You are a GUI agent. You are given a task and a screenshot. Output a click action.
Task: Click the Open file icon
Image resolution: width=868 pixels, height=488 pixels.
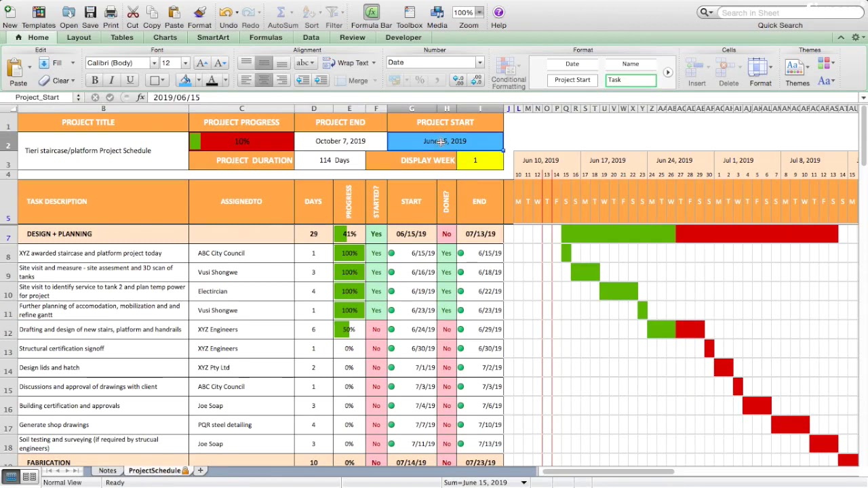[68, 12]
